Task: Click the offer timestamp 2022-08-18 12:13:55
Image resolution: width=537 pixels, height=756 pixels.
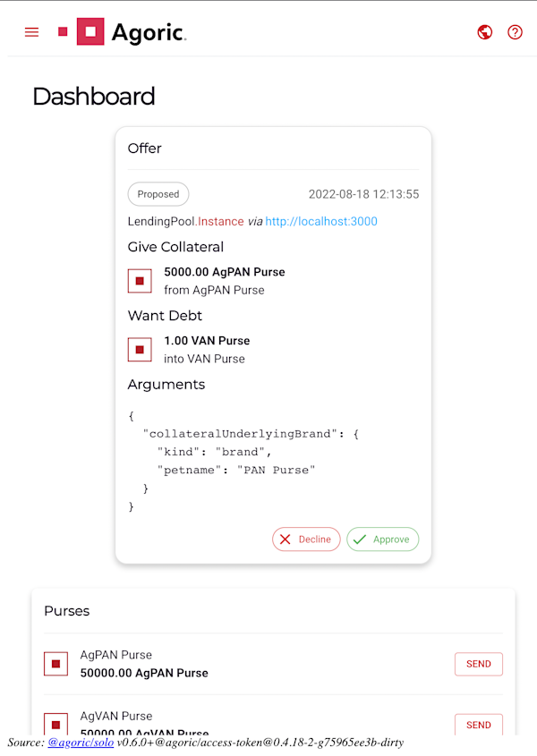Action: click(363, 194)
